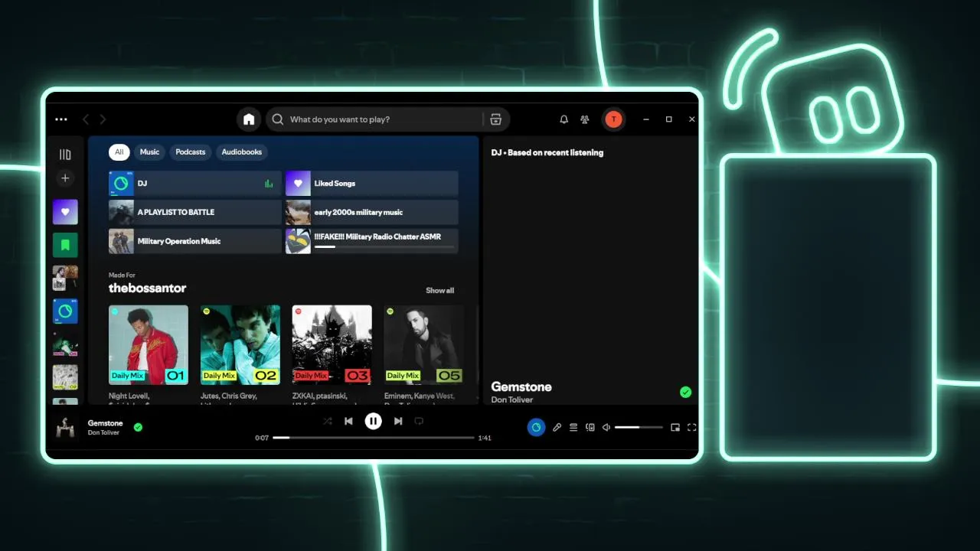Open Liked Songs heart in sidebar
Image resolution: width=980 pixels, height=551 pixels.
tap(65, 212)
